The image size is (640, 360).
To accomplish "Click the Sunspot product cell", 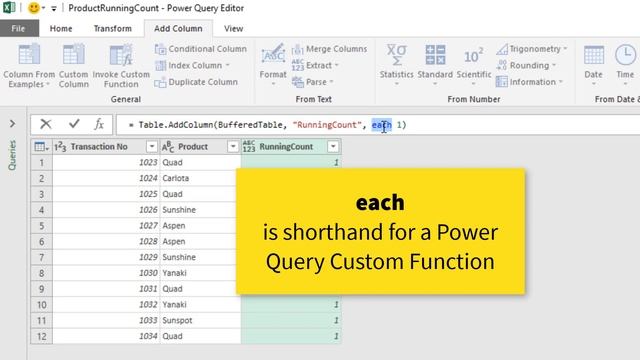I will tap(200, 320).
